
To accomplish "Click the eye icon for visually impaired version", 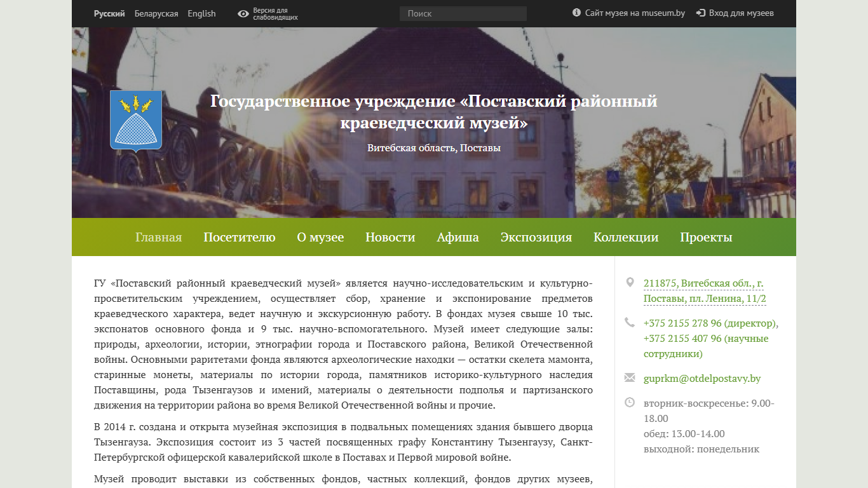I will pyautogui.click(x=243, y=13).
